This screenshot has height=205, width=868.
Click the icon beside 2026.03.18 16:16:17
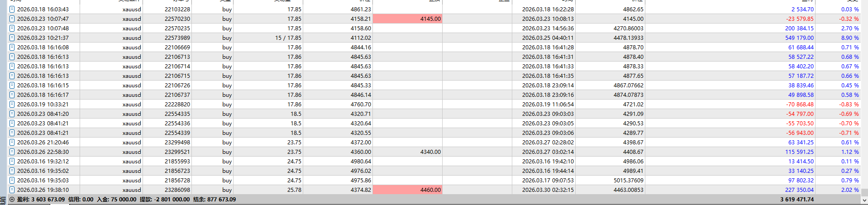[12, 95]
